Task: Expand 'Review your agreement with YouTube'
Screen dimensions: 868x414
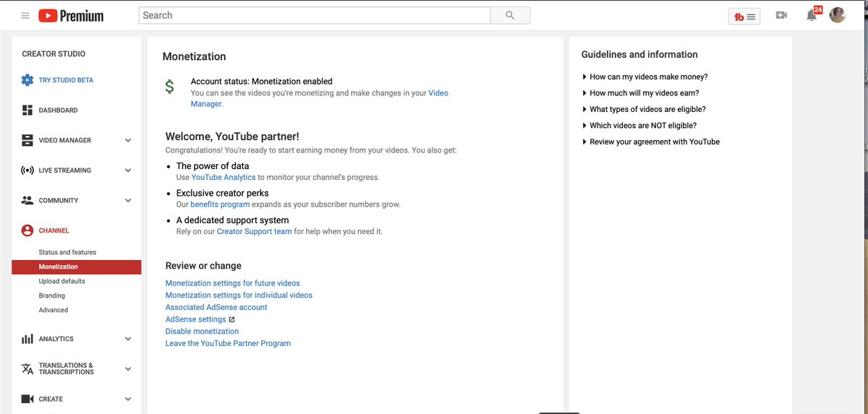Action: 650,142
